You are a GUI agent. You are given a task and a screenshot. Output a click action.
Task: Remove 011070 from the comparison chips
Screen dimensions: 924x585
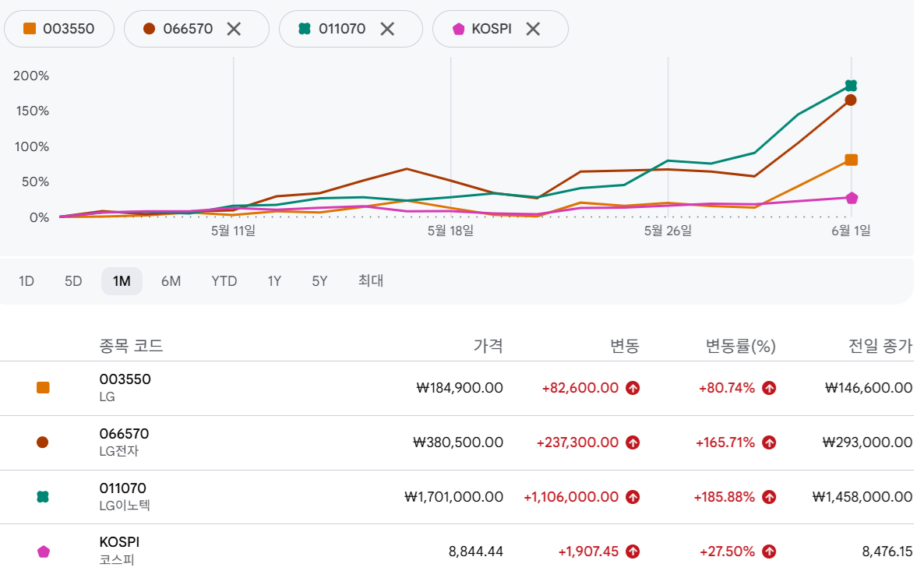tap(387, 29)
